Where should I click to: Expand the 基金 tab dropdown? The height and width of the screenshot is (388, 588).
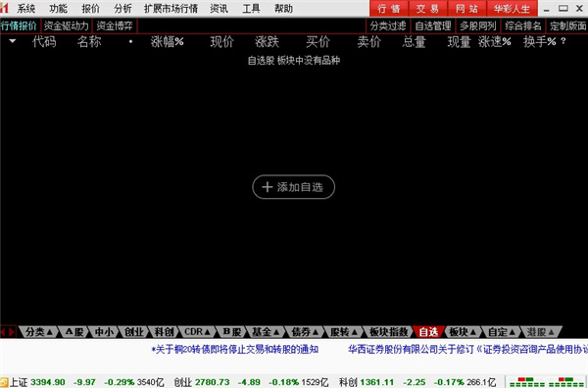pos(266,332)
